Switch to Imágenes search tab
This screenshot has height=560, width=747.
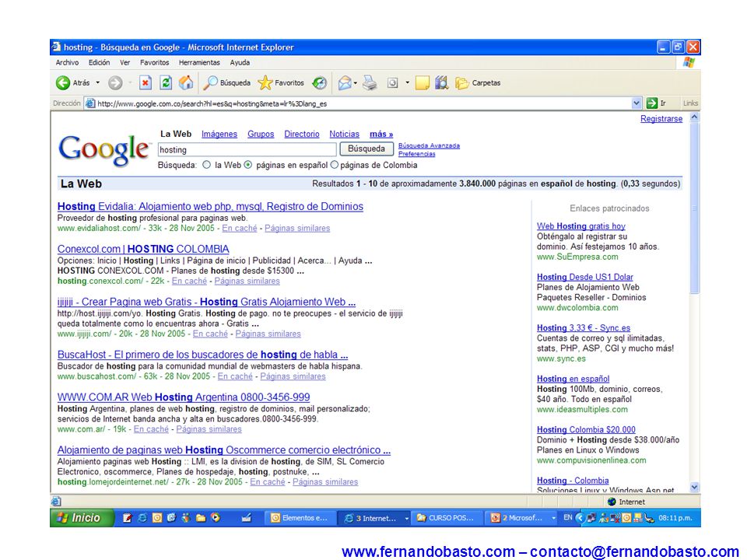click(x=219, y=135)
